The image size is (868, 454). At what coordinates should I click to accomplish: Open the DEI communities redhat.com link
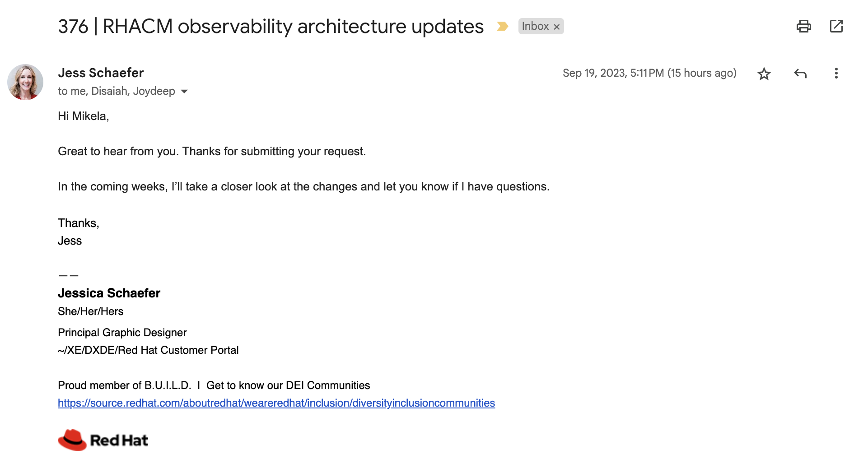click(x=276, y=403)
